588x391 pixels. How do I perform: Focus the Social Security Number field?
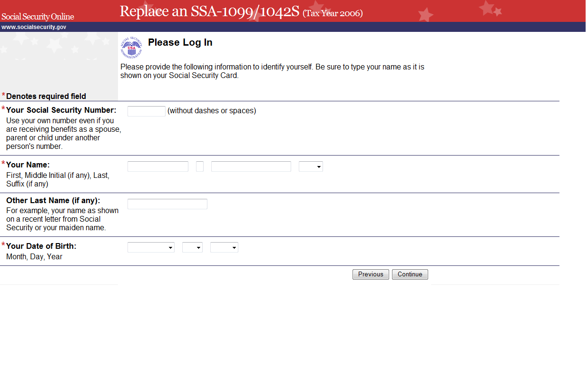tap(147, 111)
